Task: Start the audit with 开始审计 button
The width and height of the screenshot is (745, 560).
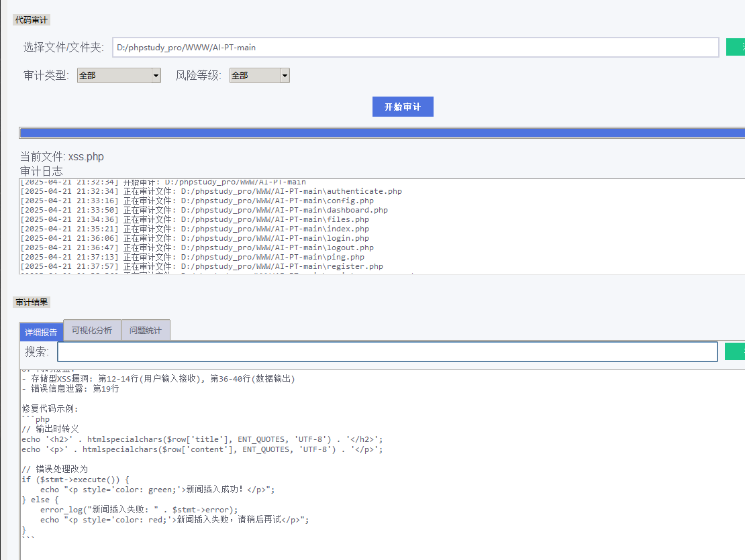Action: tap(403, 107)
